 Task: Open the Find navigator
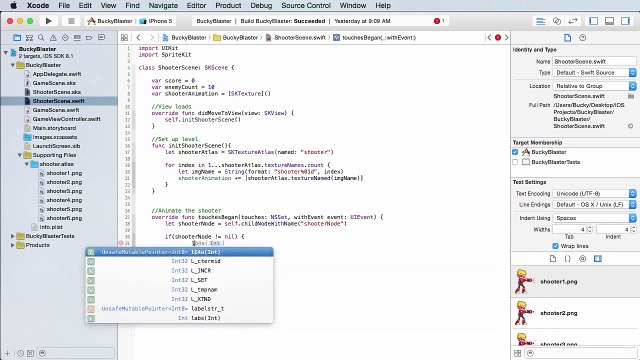(41, 38)
